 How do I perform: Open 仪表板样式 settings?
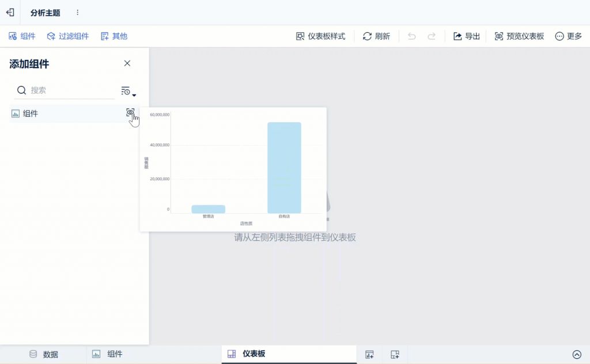point(320,36)
